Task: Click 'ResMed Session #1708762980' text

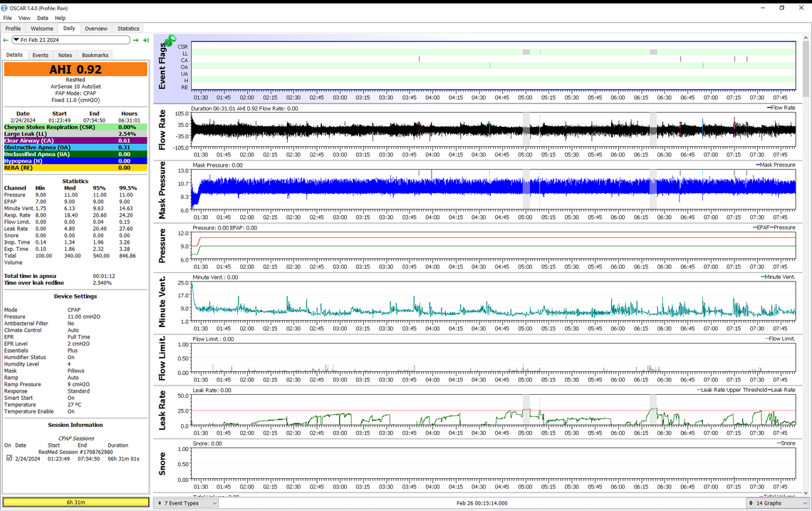Action: click(x=76, y=452)
